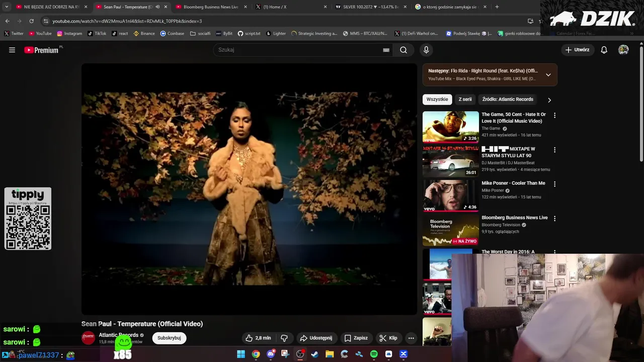The height and width of the screenshot is (362, 644).
Task: Open more actions three-dot menu below video
Action: [x=411, y=338]
